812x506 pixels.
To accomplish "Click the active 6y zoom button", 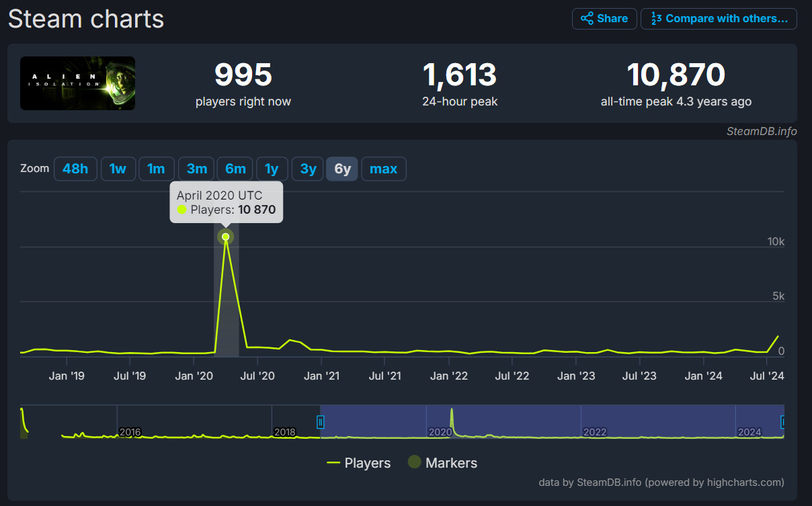I will coord(342,169).
